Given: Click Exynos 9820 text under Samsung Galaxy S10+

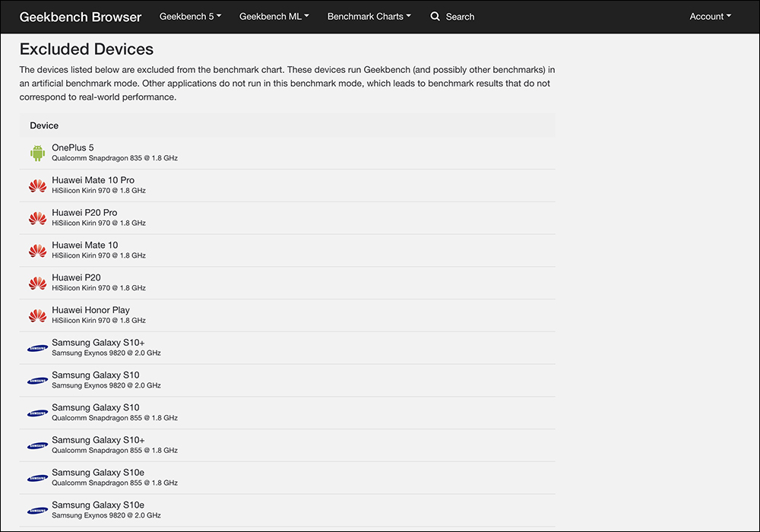Looking at the screenshot, I should click(x=106, y=353).
